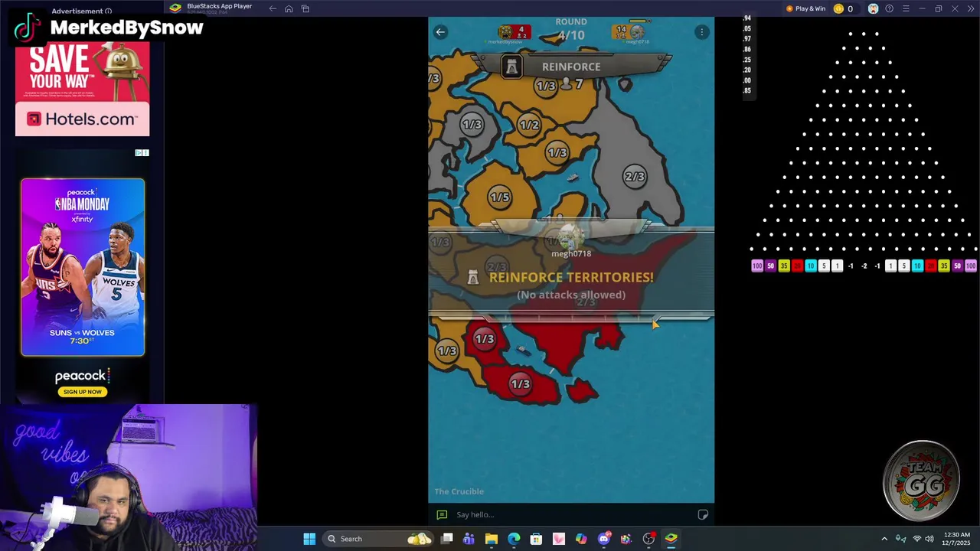The width and height of the screenshot is (980, 551).
Task: Launch Microsoft Edge from taskbar
Action: [x=514, y=539]
